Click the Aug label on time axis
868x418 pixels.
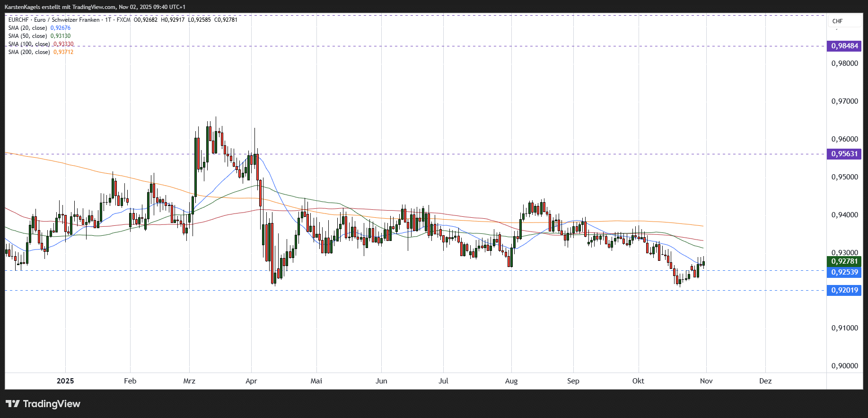(x=511, y=381)
